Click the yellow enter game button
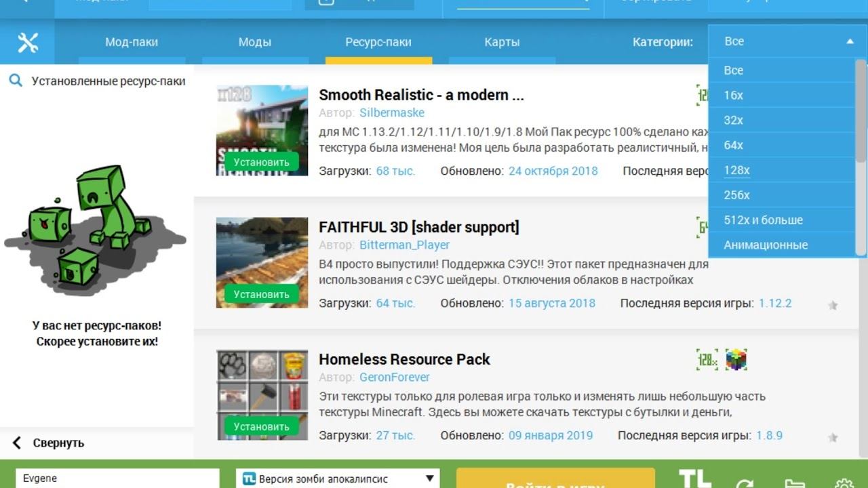Image resolution: width=868 pixels, height=488 pixels. tap(555, 479)
